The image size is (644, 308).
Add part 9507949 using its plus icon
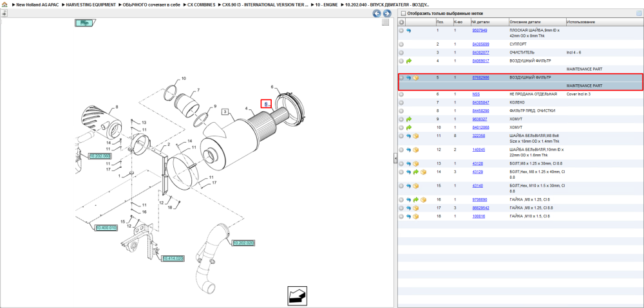coord(402,31)
